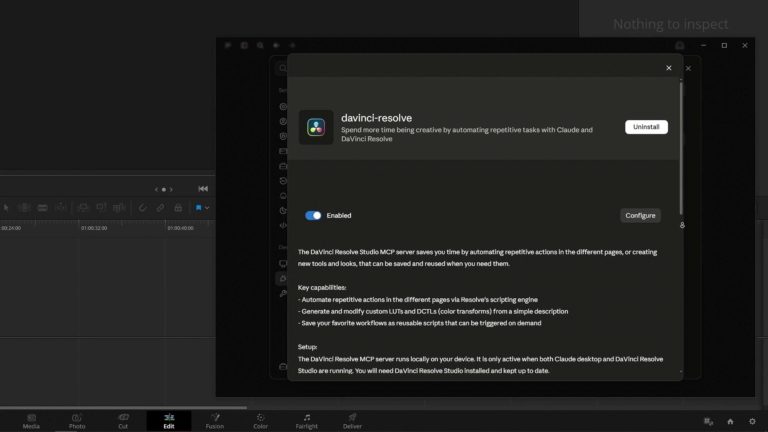Click the Setup heading in description

coord(307,347)
